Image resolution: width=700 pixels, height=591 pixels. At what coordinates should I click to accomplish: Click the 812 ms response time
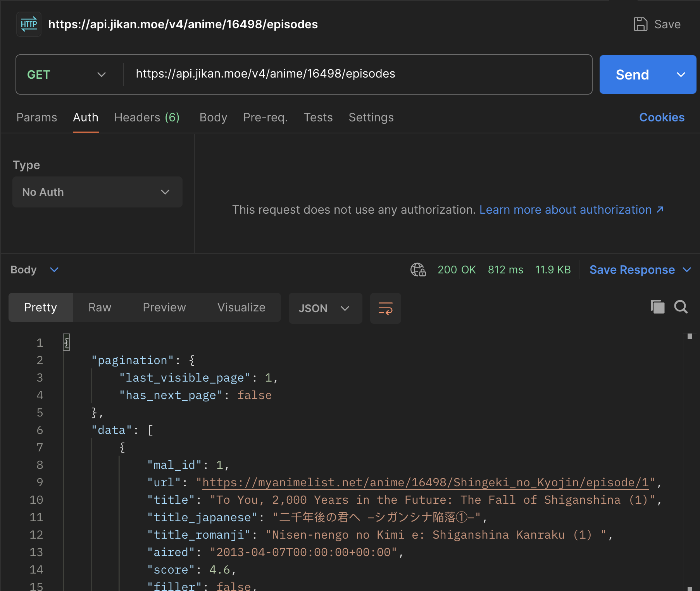505,270
